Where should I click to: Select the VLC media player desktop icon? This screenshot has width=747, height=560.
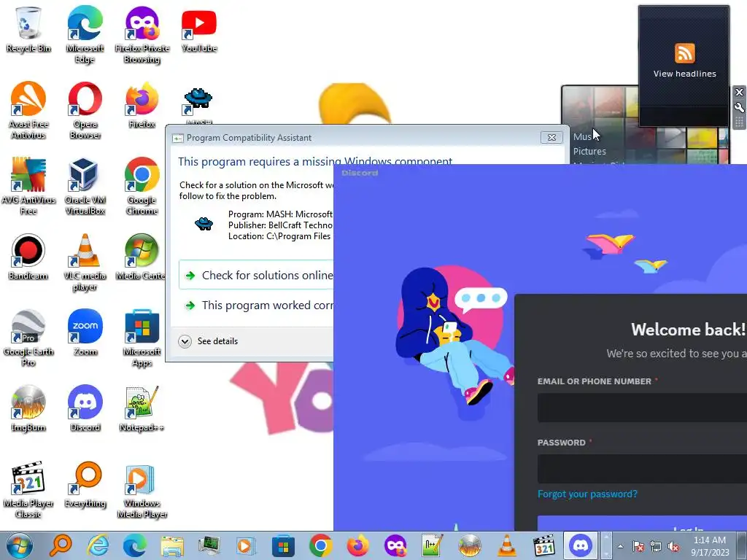85,262
